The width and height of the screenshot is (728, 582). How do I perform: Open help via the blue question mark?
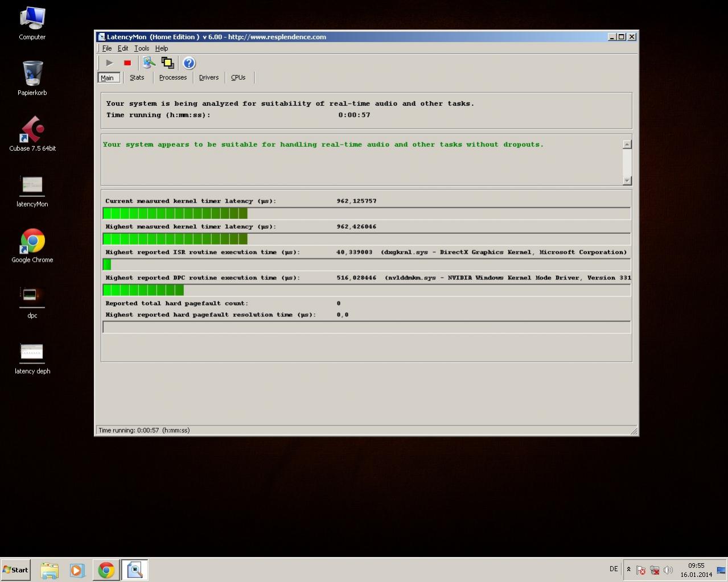tap(189, 63)
